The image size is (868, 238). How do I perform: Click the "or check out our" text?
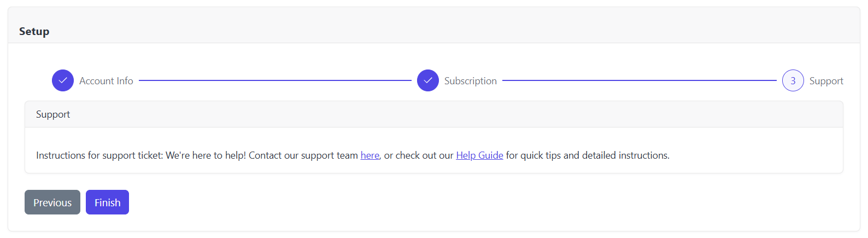point(419,155)
